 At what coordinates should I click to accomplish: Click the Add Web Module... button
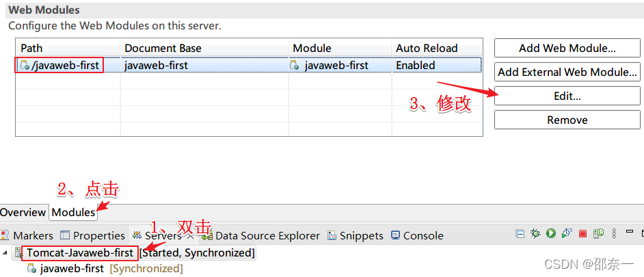pos(567,48)
